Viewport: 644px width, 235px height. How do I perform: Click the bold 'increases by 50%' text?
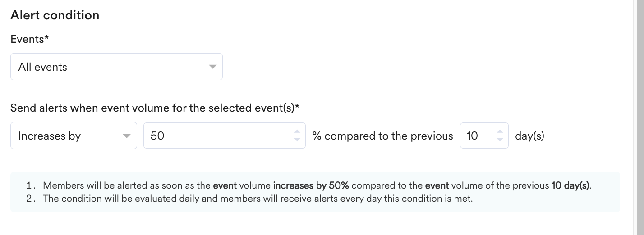click(311, 185)
